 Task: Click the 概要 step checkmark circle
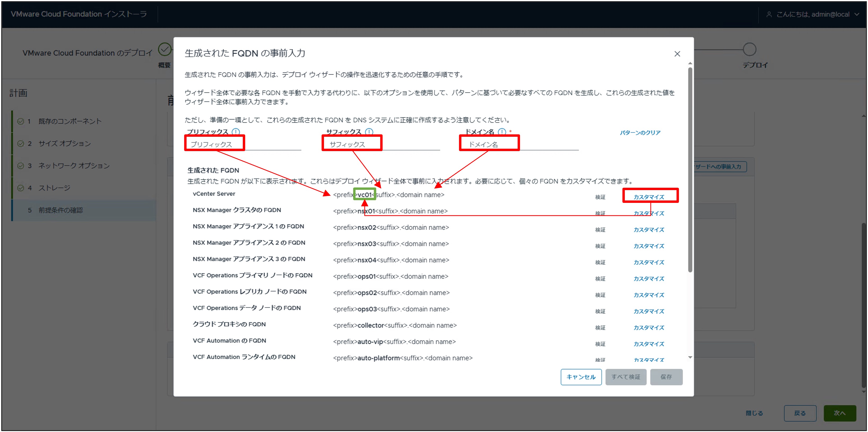coord(165,49)
